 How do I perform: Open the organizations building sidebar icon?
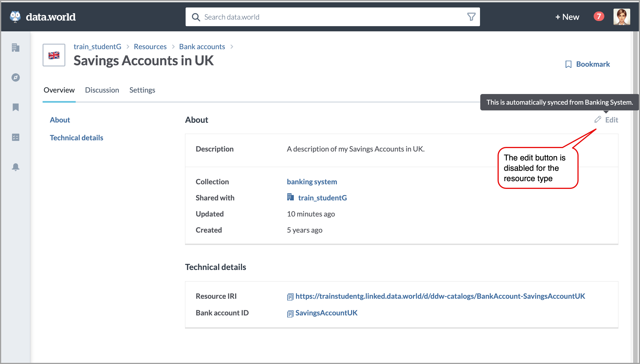(16, 47)
